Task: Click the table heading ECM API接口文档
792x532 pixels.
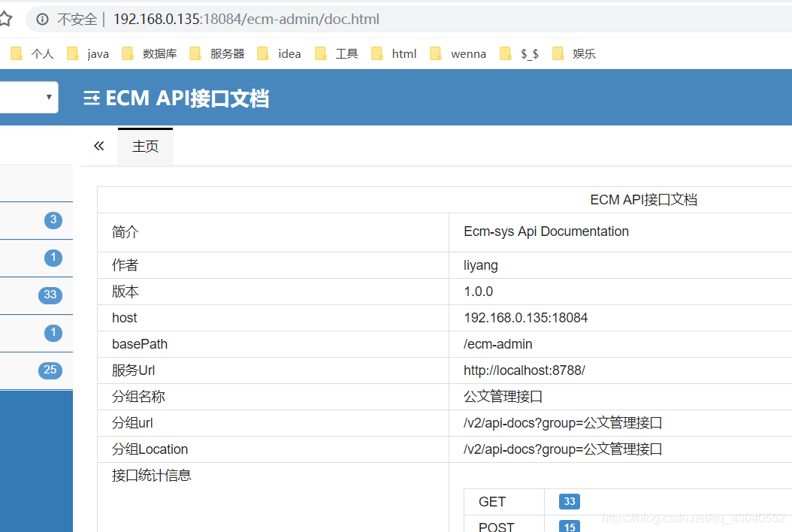Action: pos(643,200)
